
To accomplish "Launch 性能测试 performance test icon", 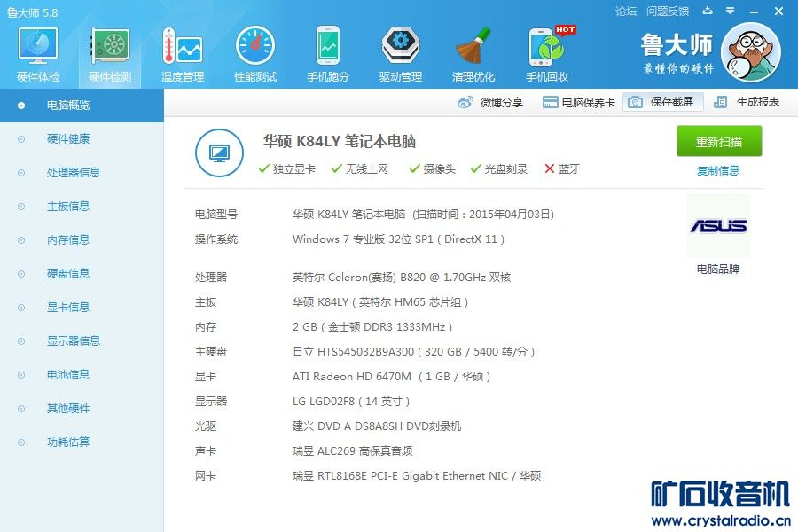I will [255, 55].
